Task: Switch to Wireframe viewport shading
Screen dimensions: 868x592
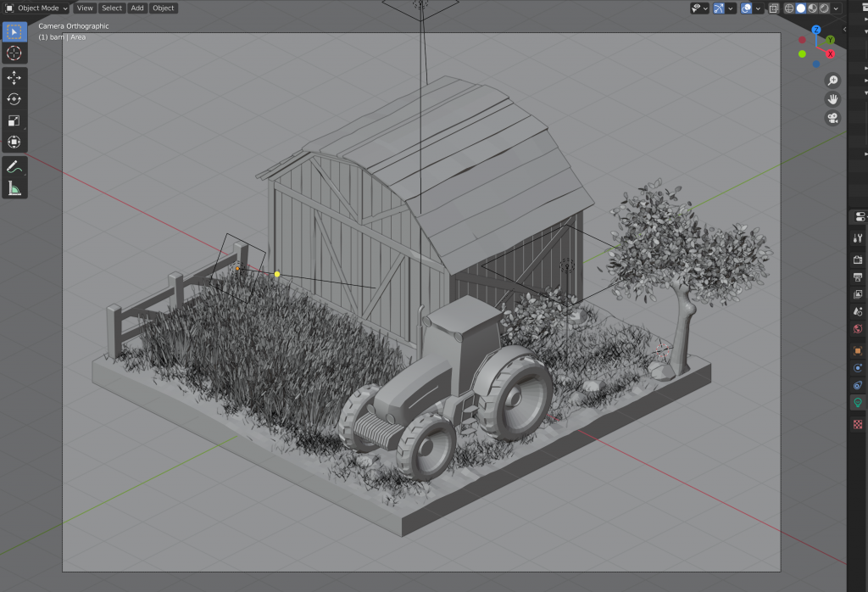Action: (789, 8)
